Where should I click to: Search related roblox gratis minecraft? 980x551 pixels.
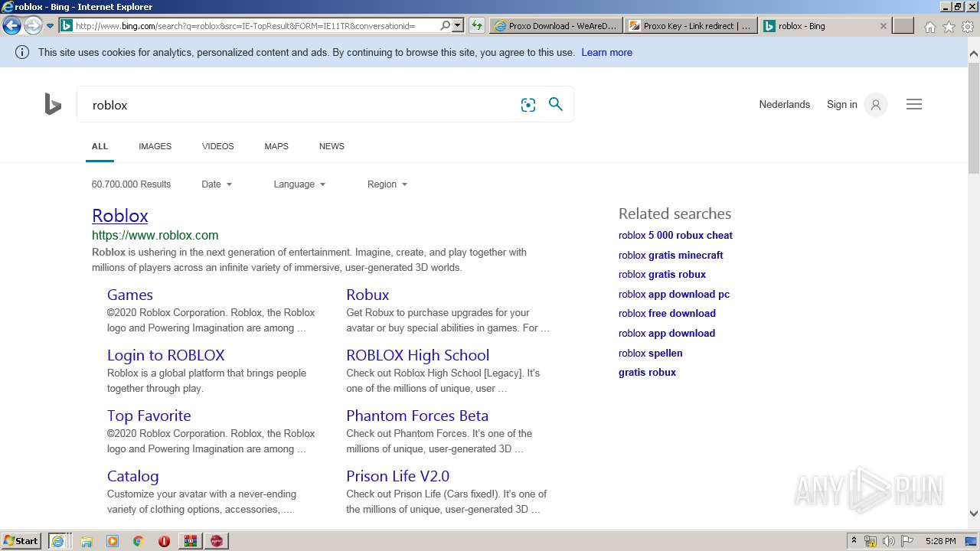[671, 255]
